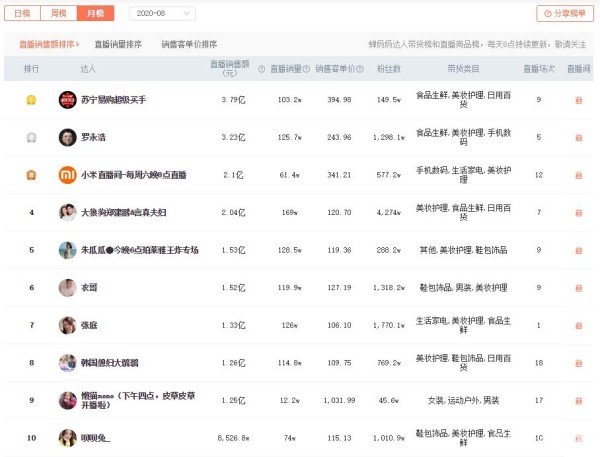Sort by 直播销售额排序
The image size is (600, 457).
point(49,44)
